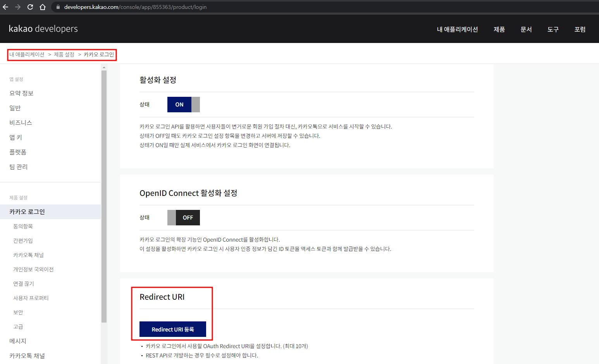Click 제품 설정 sidebar section label

click(18, 197)
